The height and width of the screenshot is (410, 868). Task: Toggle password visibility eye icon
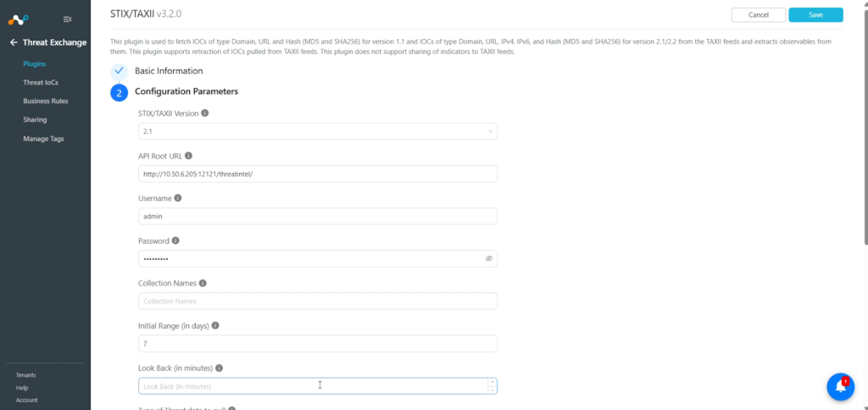tap(489, 258)
